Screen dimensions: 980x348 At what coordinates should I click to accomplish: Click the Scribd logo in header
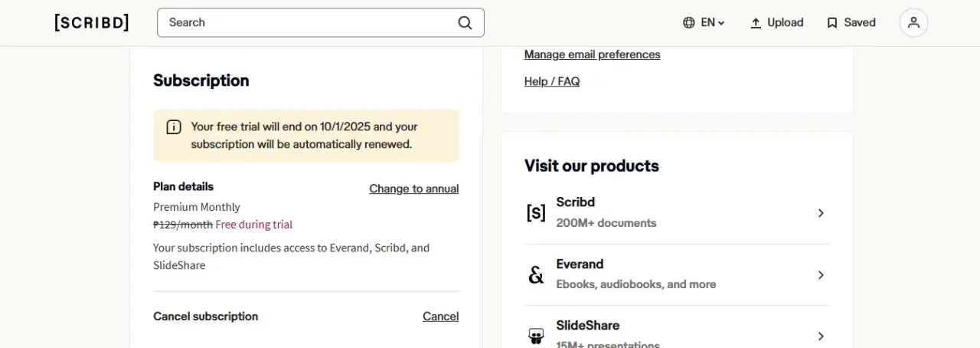click(x=92, y=22)
